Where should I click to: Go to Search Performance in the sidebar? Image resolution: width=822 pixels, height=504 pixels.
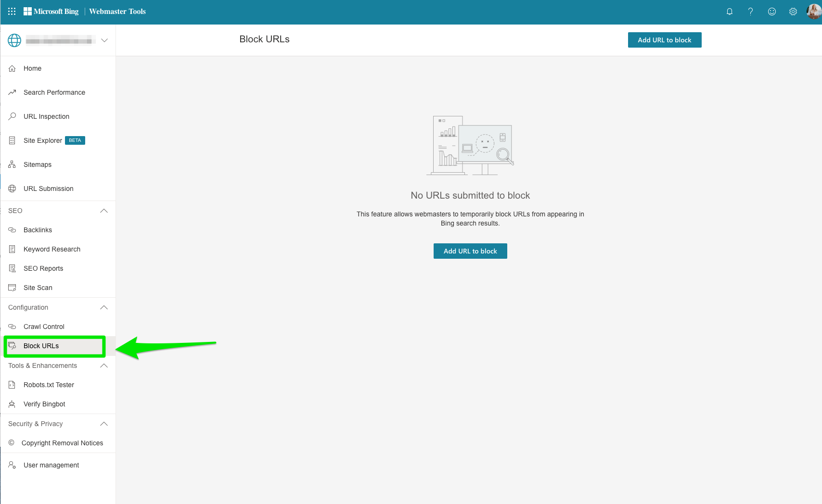(54, 92)
